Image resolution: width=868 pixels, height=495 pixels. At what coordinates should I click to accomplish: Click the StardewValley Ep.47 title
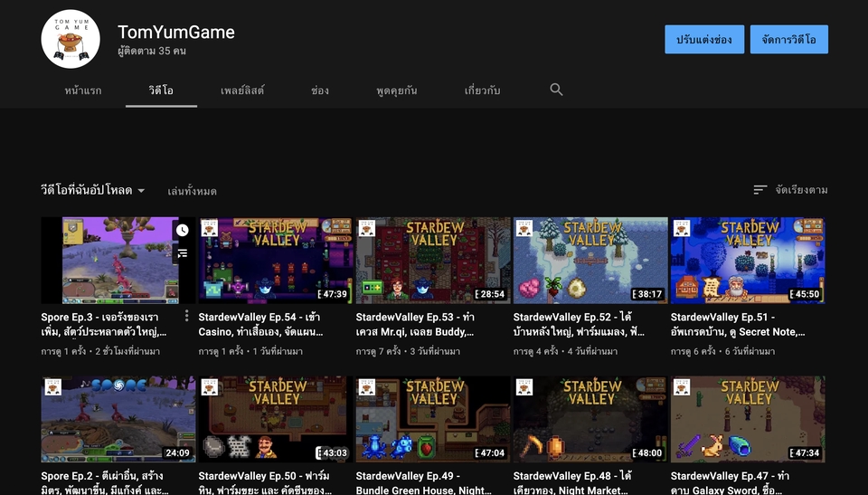tap(730, 483)
